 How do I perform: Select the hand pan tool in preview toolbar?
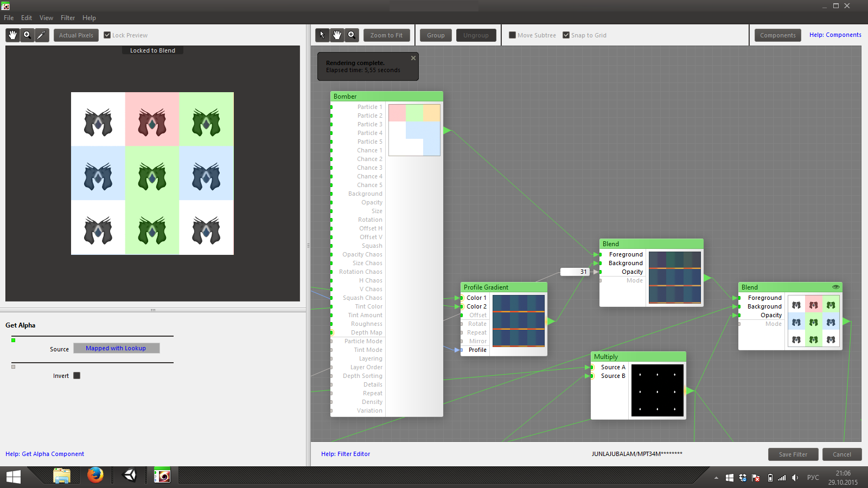pyautogui.click(x=12, y=35)
